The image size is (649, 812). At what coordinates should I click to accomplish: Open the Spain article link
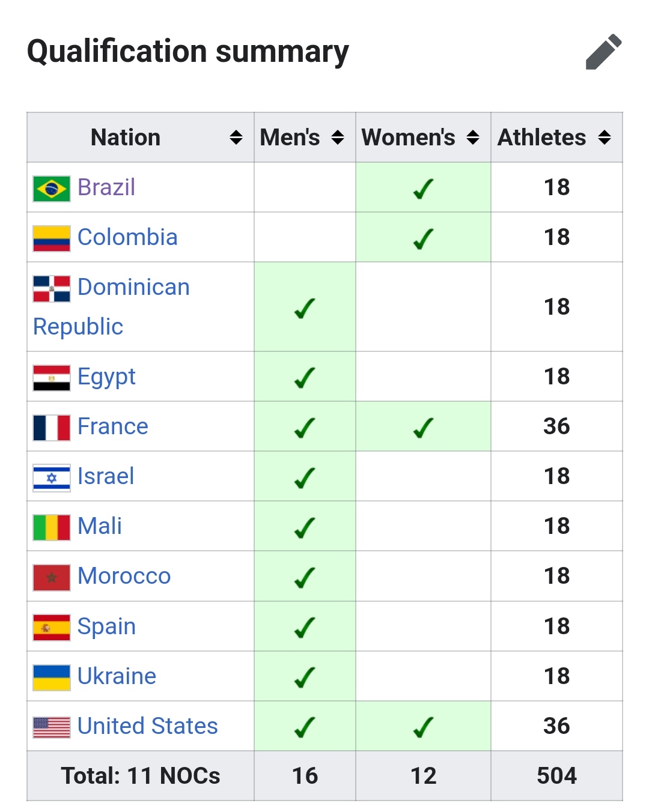107,626
